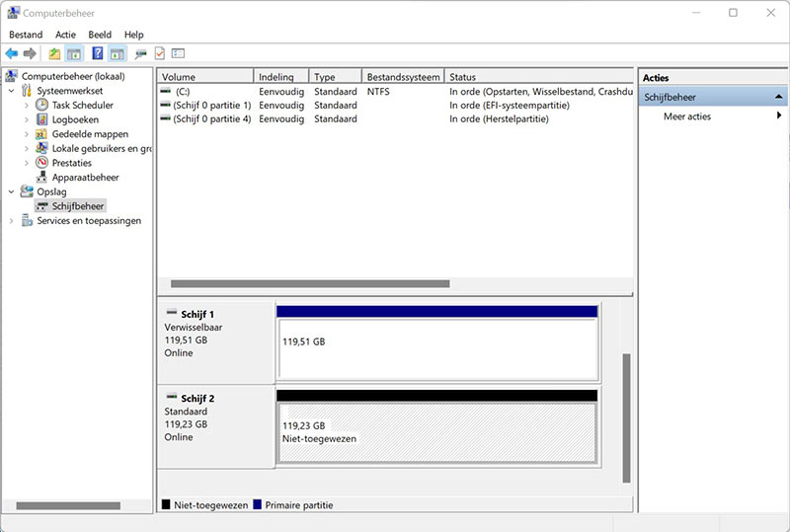Open the Help menu
This screenshot has width=790, height=532.
(134, 35)
